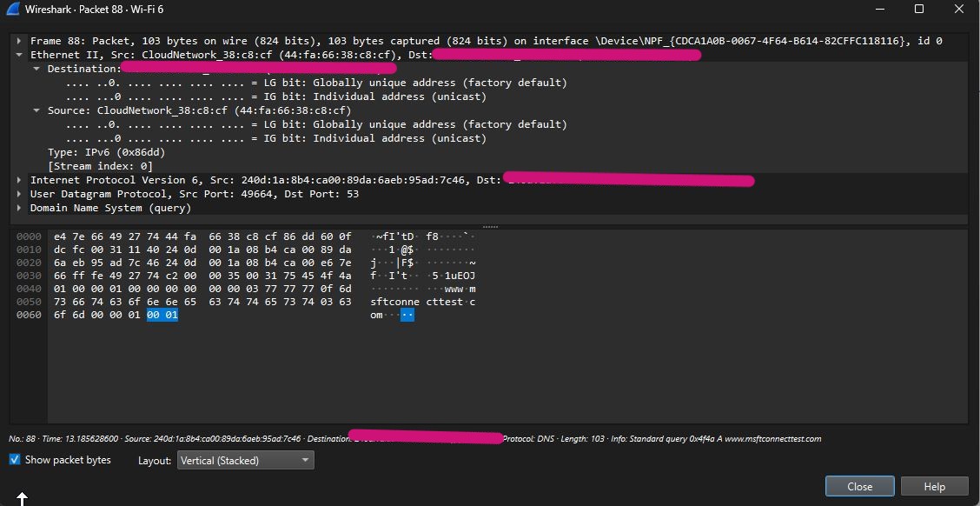This screenshot has width=980, height=506.
Task: Select the Domain Name System (query) text
Action: [x=110, y=208]
